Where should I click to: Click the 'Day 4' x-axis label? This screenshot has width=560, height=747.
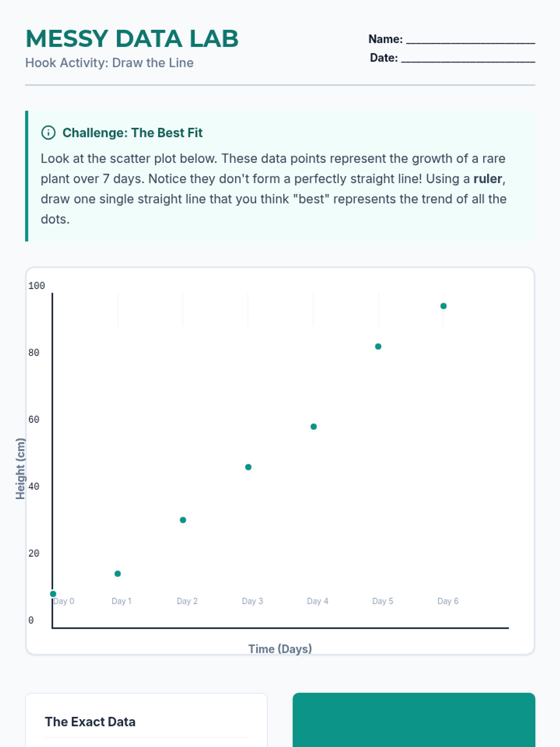pyautogui.click(x=317, y=601)
